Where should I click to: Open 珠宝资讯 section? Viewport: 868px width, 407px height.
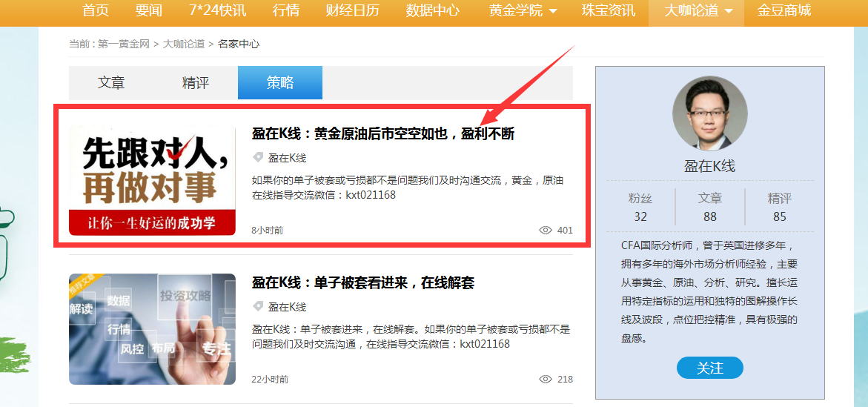pos(609,10)
